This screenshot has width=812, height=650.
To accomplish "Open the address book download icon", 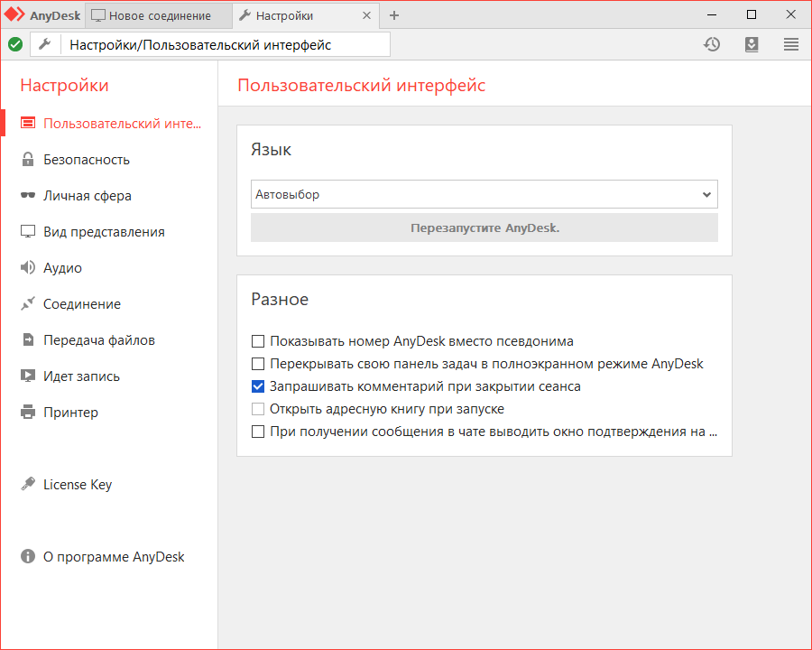I will click(x=752, y=44).
